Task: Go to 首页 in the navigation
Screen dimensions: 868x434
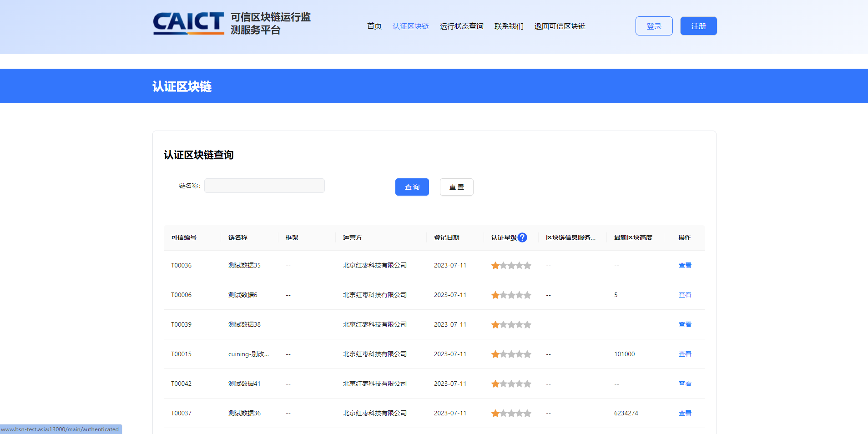Action: [x=374, y=26]
